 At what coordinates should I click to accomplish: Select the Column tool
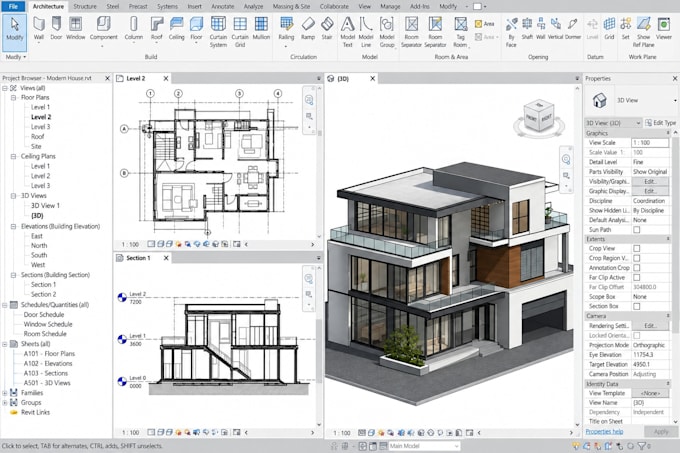(x=134, y=29)
